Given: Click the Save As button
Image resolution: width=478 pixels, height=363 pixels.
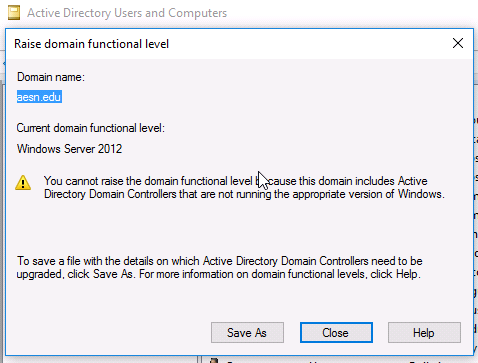Looking at the screenshot, I should tap(247, 332).
